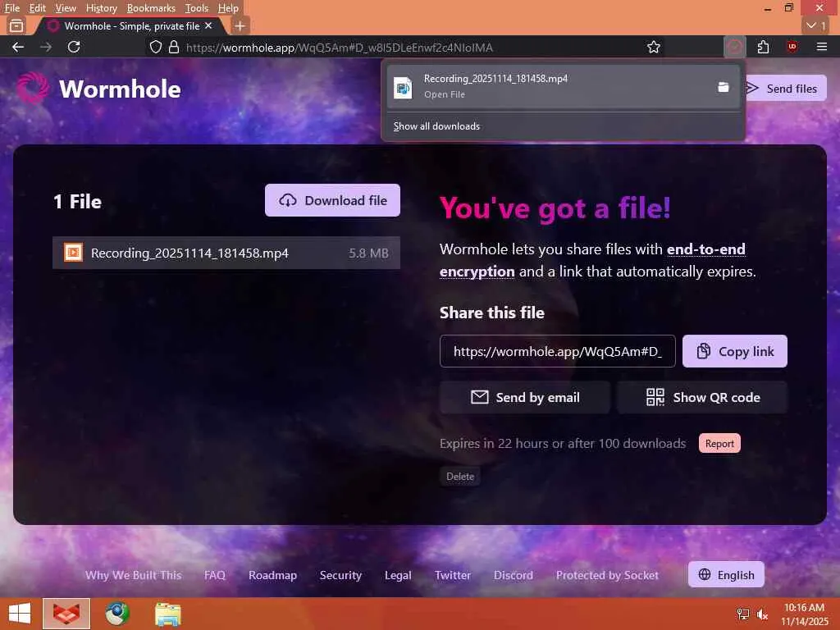This screenshot has height=630, width=840.
Task: Open the Discord footer link
Action: [x=514, y=575]
